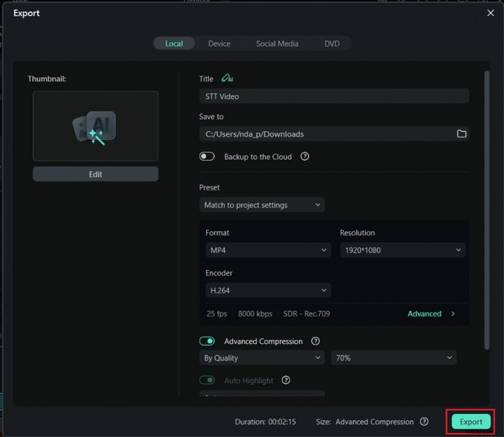Switch to the Social Media tab

(x=277, y=44)
